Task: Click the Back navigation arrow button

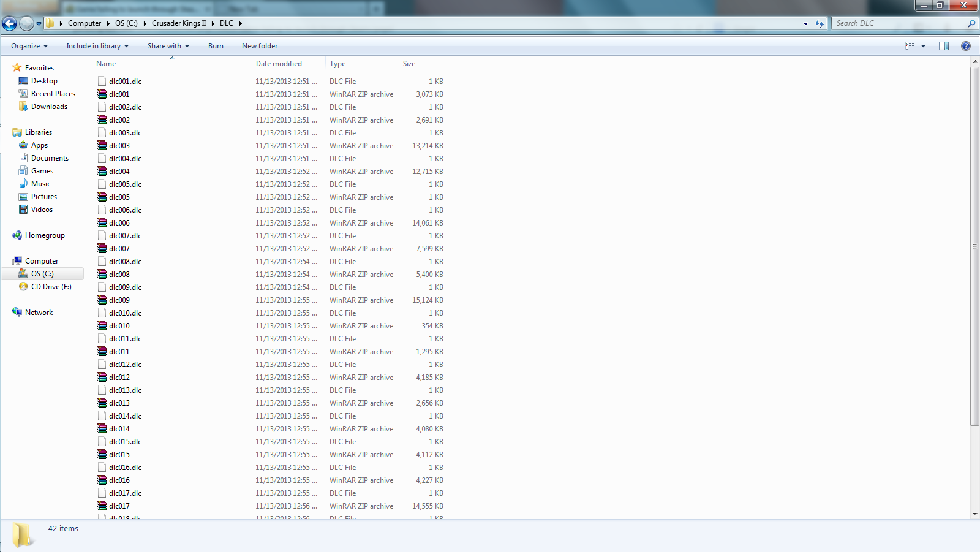Action: 10,24
